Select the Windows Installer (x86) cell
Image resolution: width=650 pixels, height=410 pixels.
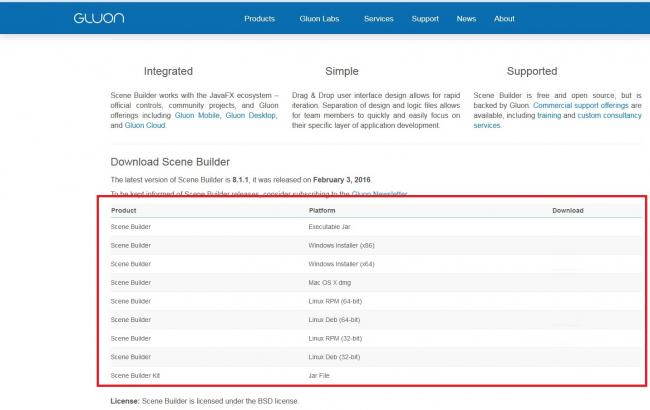341,245
